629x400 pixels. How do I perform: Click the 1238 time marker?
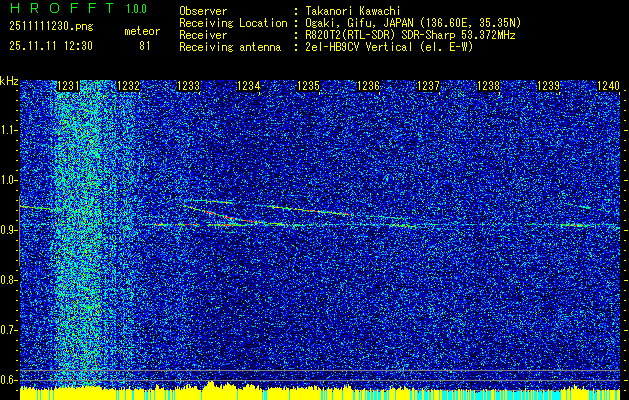click(x=489, y=86)
